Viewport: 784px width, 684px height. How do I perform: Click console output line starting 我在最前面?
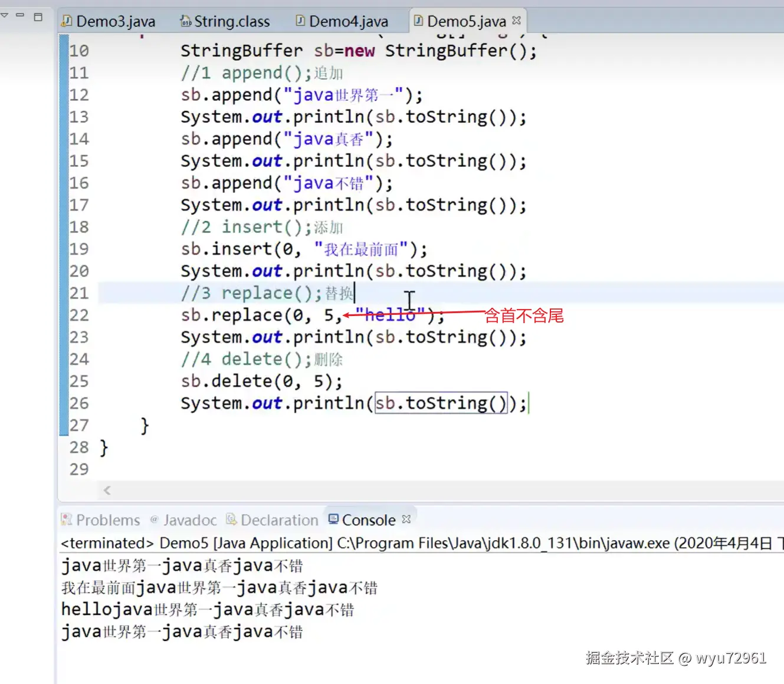(219, 588)
